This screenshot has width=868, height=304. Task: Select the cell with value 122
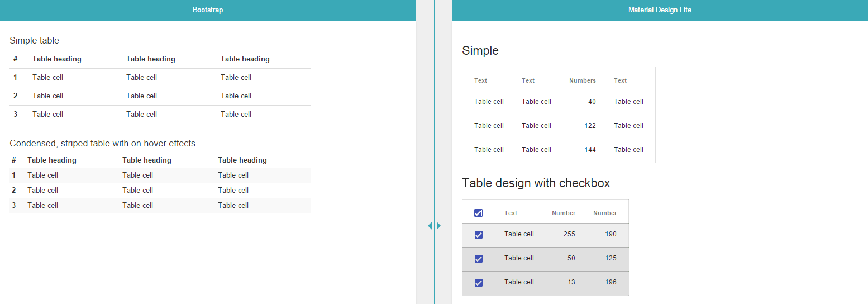point(590,126)
